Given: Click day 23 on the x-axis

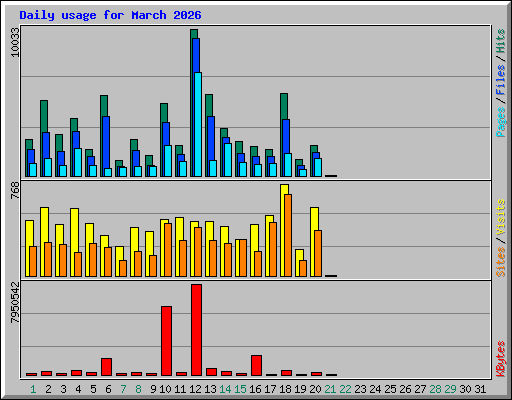Looking at the screenshot, I should pos(360,389).
